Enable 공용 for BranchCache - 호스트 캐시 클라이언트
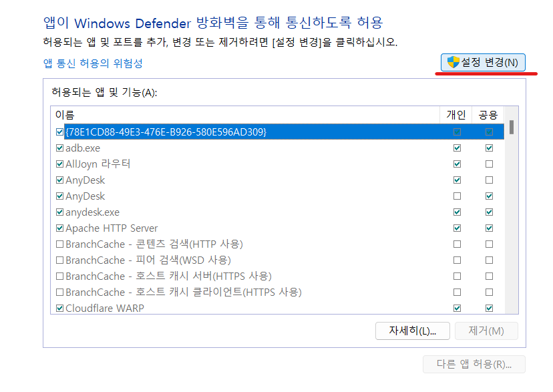 (x=489, y=292)
